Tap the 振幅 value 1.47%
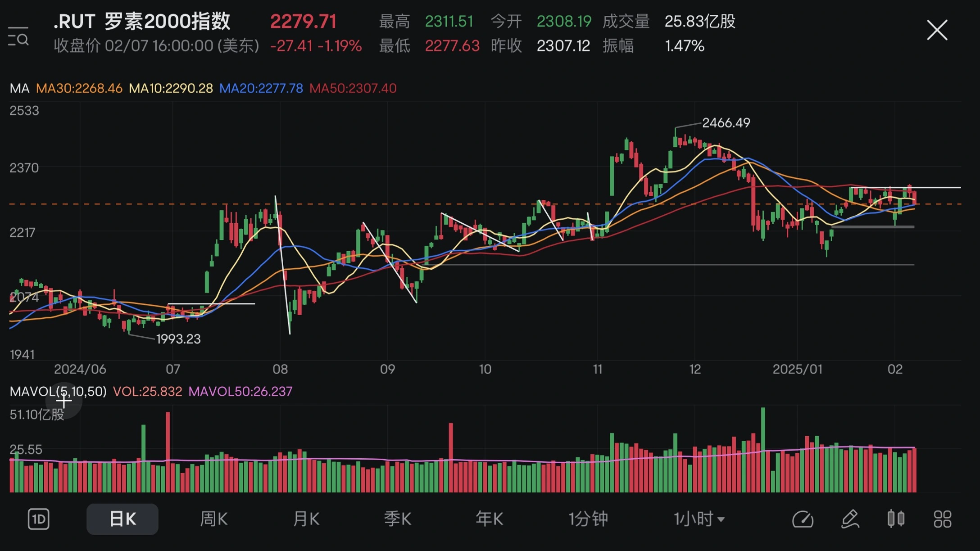980x551 pixels. [685, 46]
